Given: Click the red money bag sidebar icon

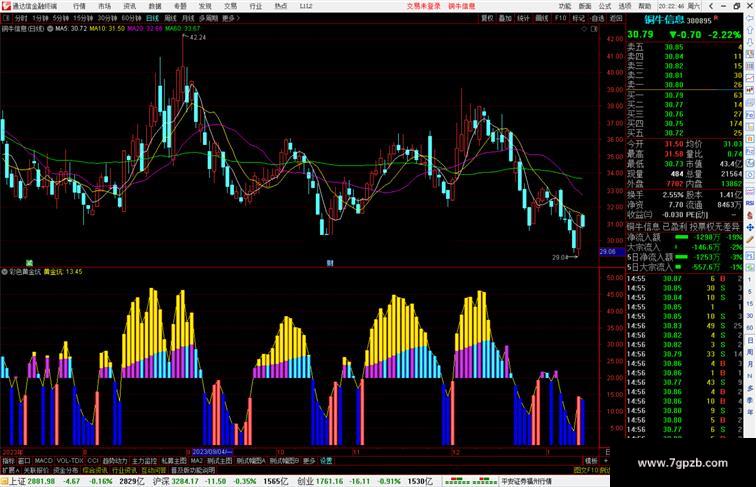Looking at the screenshot, I should [x=750, y=215].
